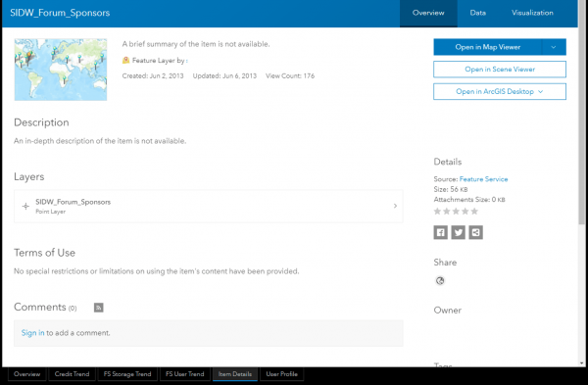
Task: Click the Attachments Size: 0 KB detail
Action: coord(469,200)
